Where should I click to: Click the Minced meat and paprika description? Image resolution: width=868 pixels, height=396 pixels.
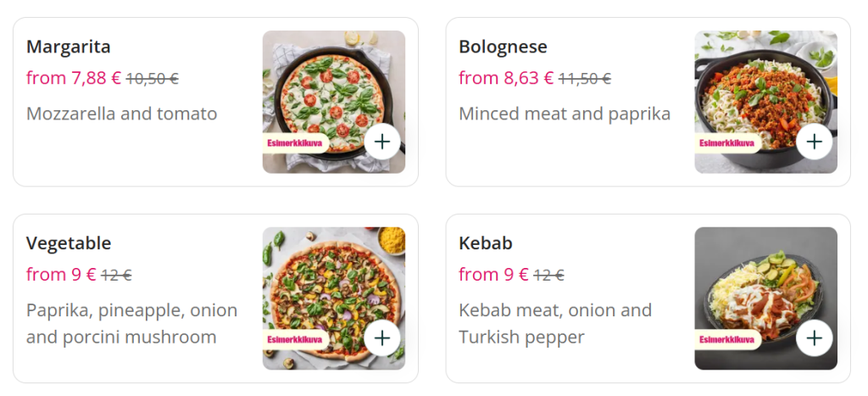click(565, 114)
